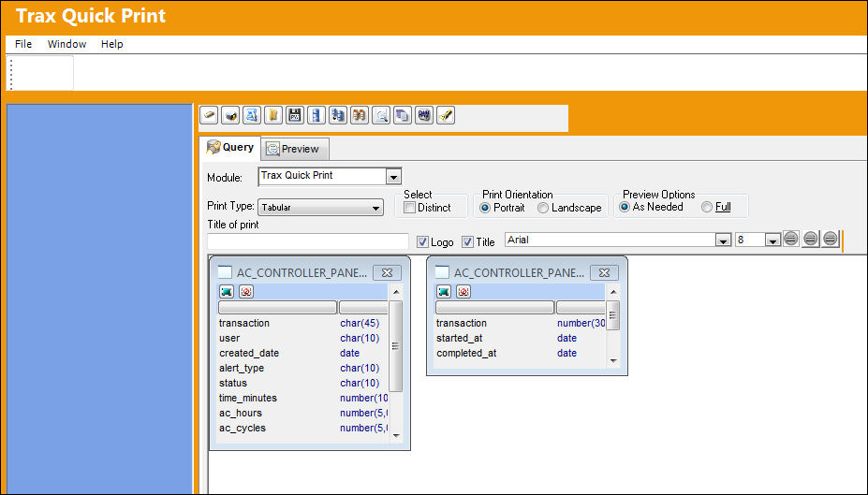
Task: Click the multiple database tables toolbar icon
Action: pyautogui.click(x=338, y=116)
